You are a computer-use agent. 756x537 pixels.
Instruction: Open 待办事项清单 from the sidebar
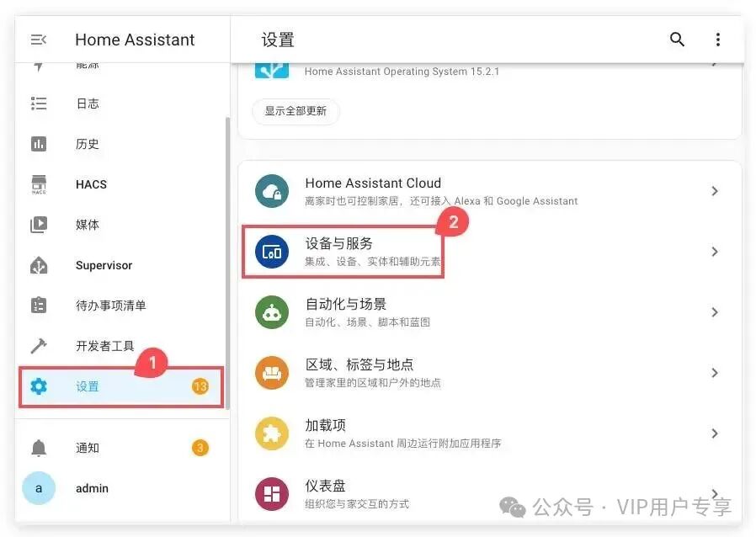120,306
